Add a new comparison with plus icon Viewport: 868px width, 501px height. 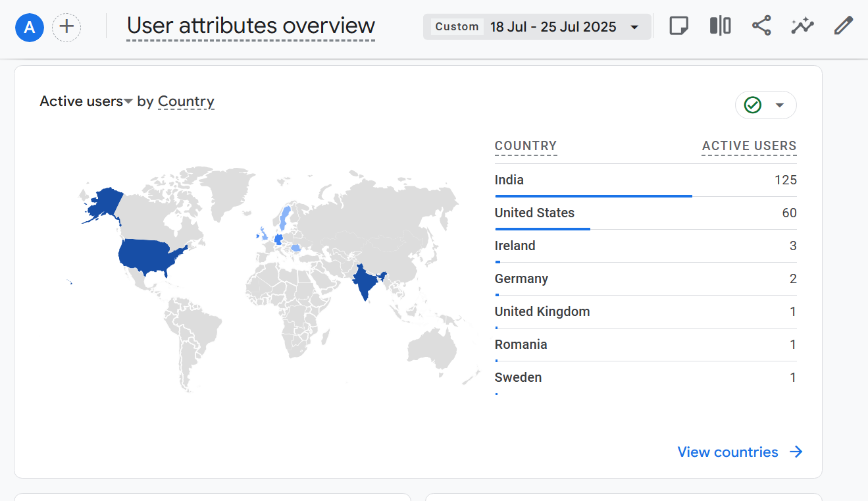pyautogui.click(x=66, y=27)
